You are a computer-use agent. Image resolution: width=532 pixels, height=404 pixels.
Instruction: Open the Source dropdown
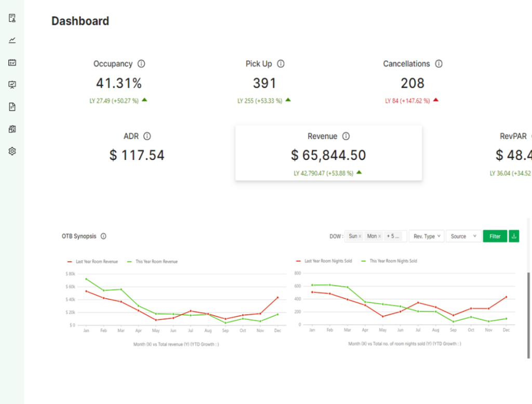pyautogui.click(x=463, y=236)
